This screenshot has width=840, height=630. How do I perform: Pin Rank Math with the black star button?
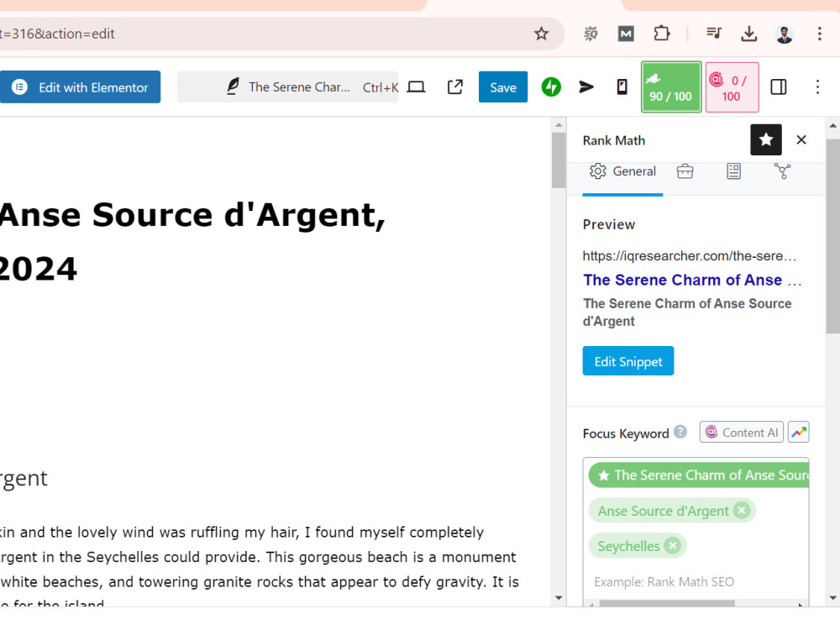[x=766, y=139]
